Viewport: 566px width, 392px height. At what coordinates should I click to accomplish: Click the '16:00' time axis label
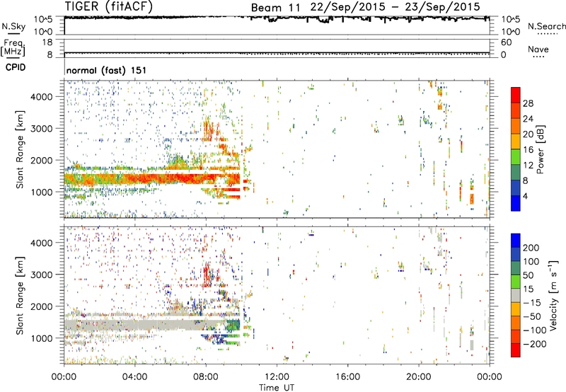click(x=347, y=377)
